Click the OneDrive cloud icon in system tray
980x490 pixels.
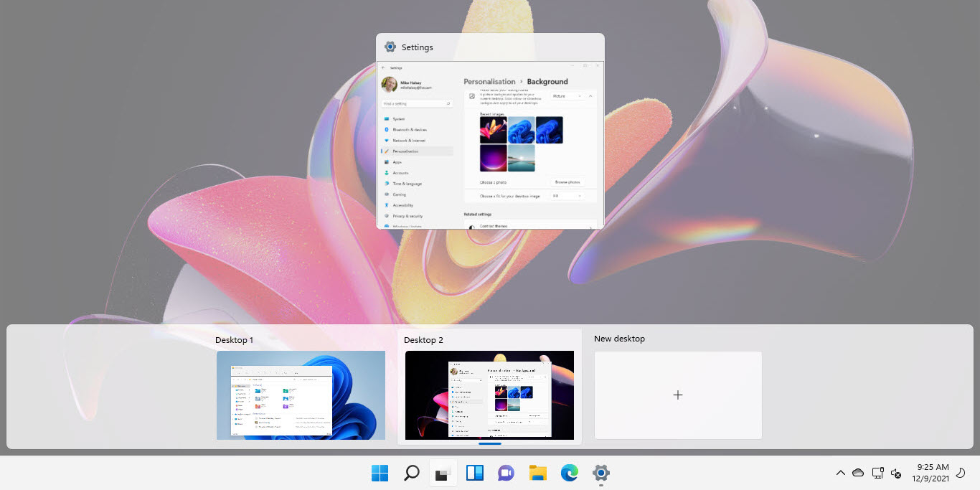(857, 473)
